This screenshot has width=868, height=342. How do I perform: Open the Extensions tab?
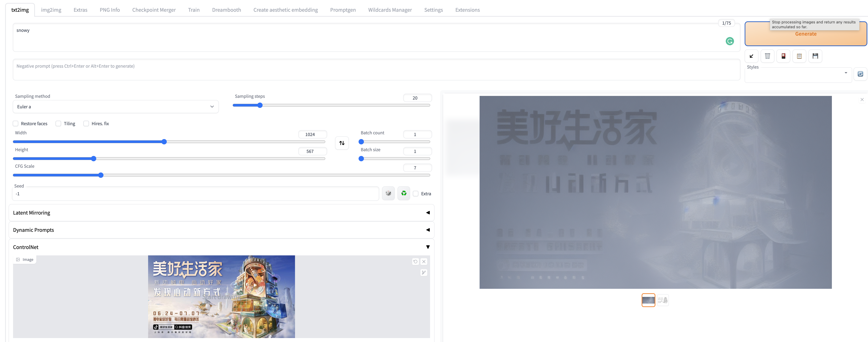coord(467,10)
